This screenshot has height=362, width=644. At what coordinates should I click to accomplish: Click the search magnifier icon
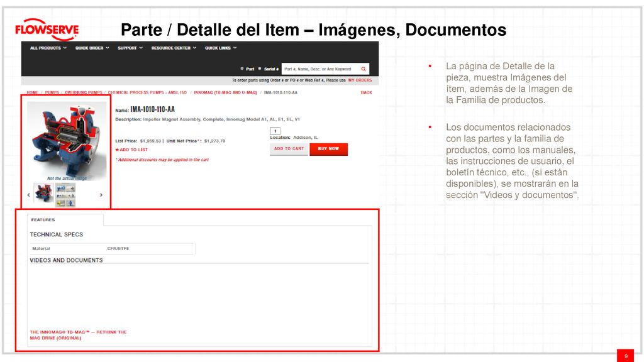[x=364, y=69]
